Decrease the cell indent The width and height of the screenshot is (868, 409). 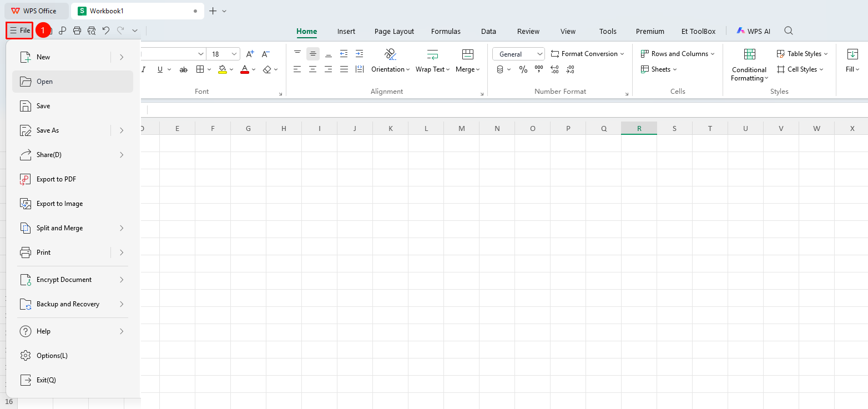point(344,54)
